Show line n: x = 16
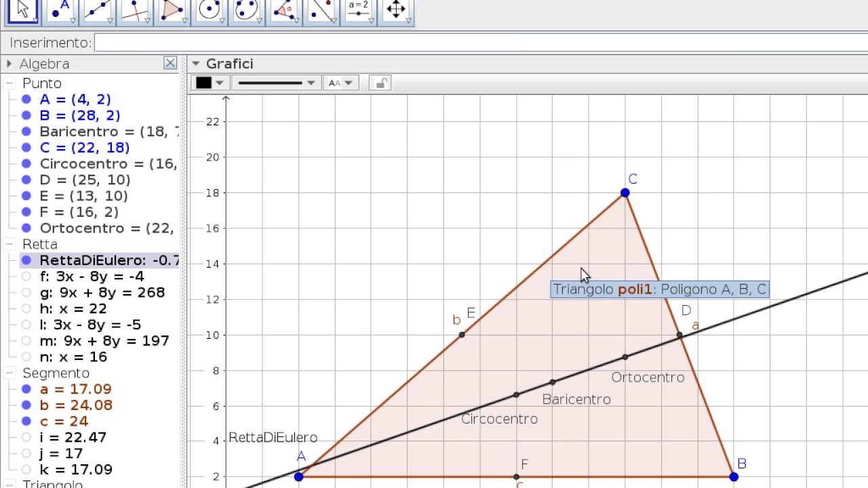868x488 pixels. click(x=26, y=357)
